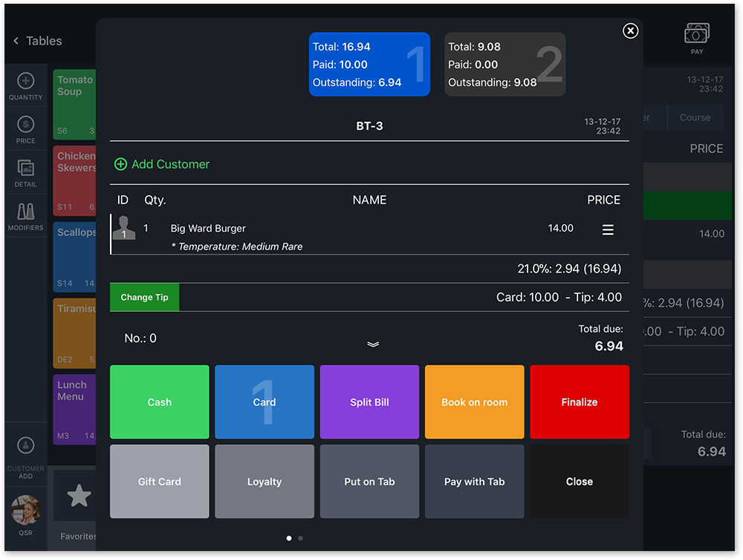Click the customer avatar for item ID 1
This screenshot has width=743, height=560.
pyautogui.click(x=124, y=228)
